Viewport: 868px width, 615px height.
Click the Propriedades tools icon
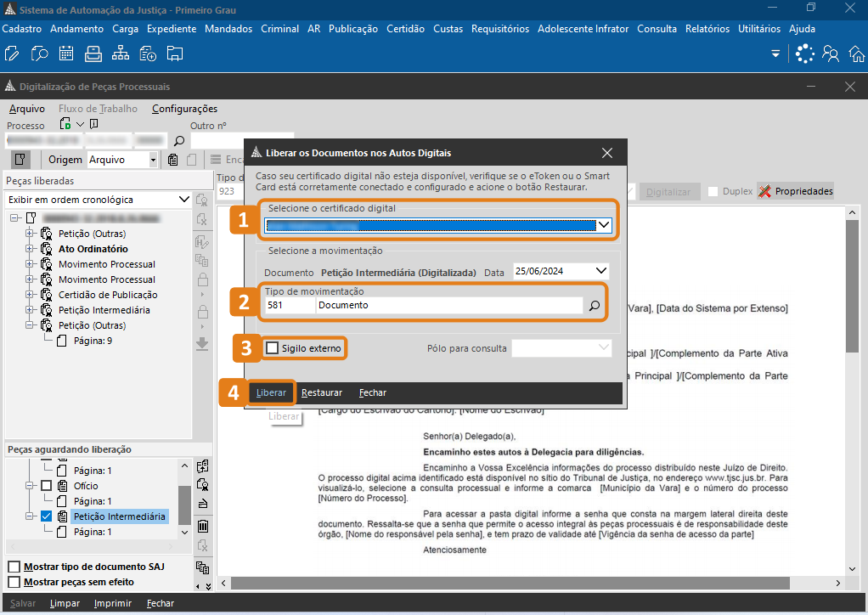coord(765,191)
